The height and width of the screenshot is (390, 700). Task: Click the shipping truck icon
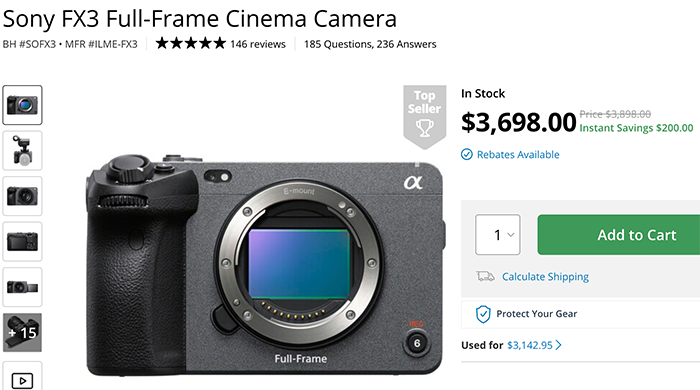click(x=485, y=277)
